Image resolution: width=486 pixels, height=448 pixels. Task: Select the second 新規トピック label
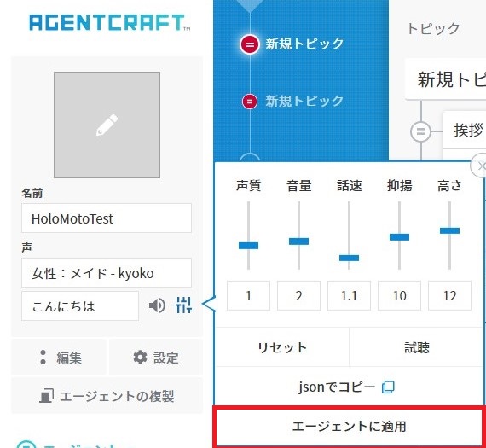pos(304,101)
